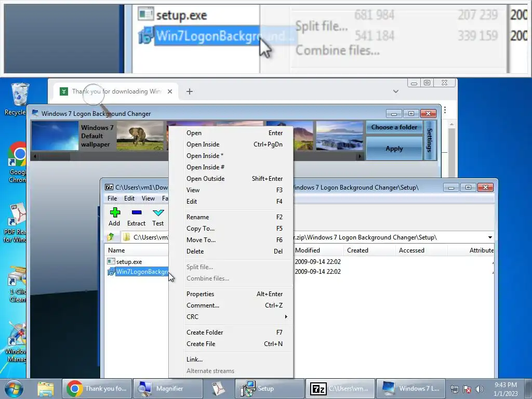This screenshot has width=532, height=399.
Task: Select the elephant wallpaper thumbnail
Action: click(x=140, y=136)
